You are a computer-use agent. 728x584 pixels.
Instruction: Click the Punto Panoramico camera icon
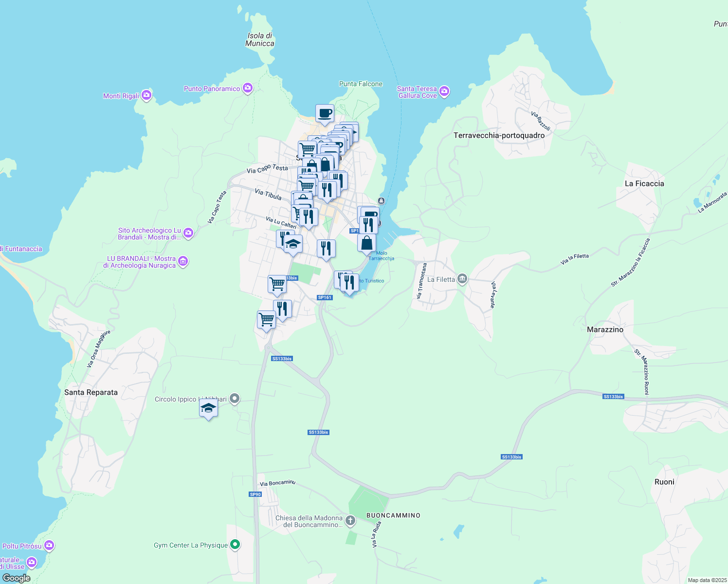coord(247,88)
